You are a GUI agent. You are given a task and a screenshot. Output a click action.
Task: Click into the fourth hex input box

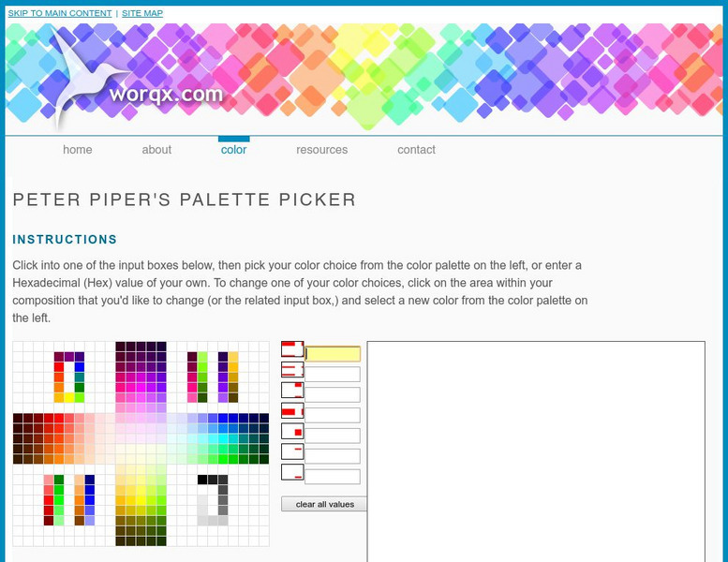click(333, 415)
